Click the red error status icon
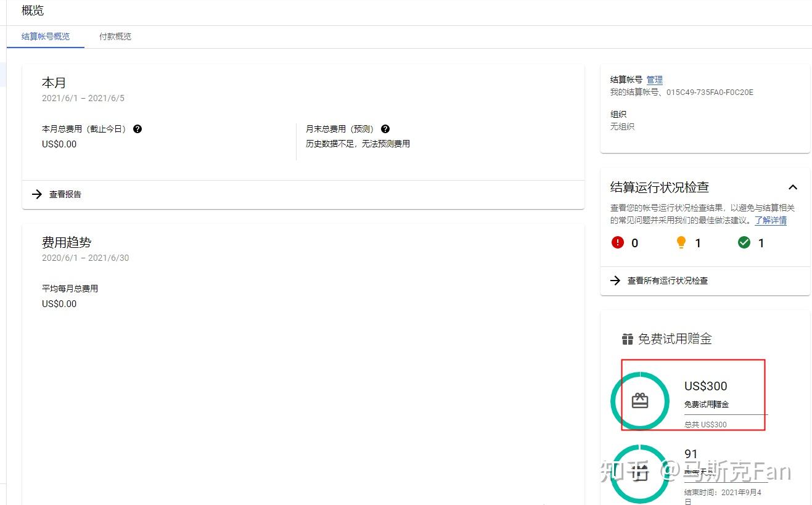Viewport: 812px width, 505px height. 618,242
